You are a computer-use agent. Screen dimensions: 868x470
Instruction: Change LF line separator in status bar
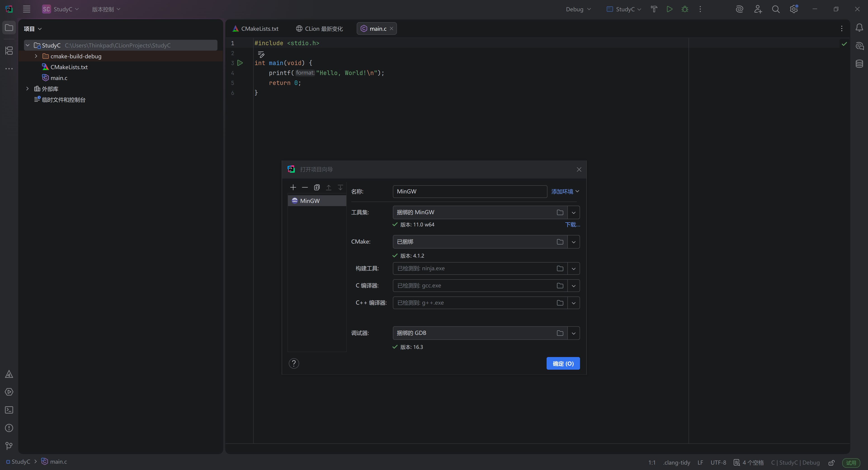tap(700, 463)
